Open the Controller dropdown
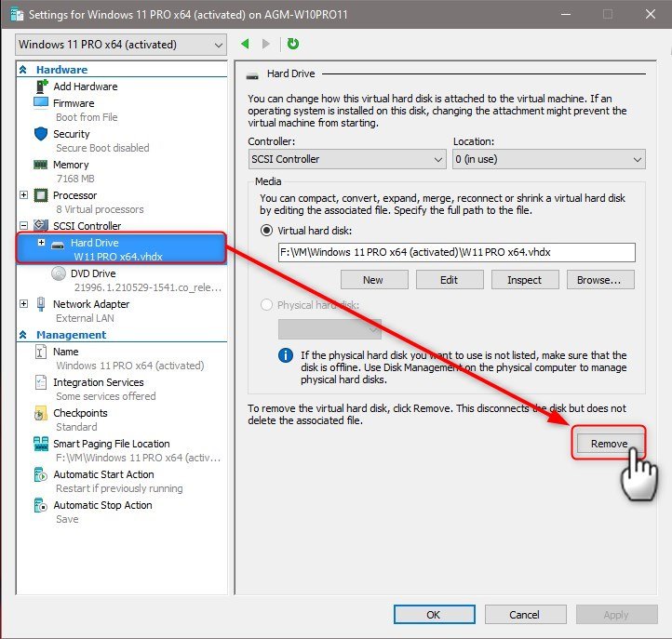Screen dimensions: 672x639 tap(347, 159)
